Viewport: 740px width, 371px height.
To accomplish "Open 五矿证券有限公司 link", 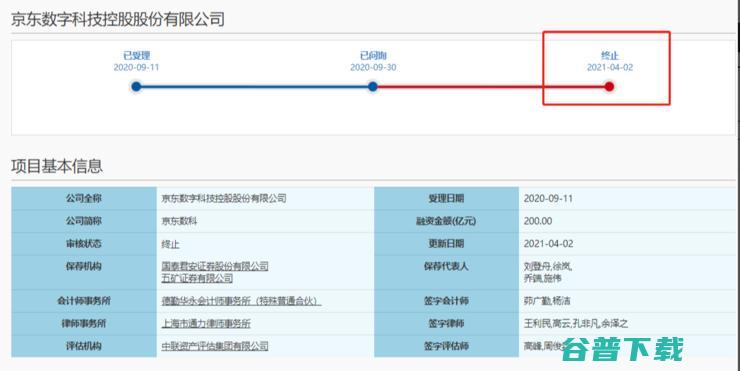I will (x=197, y=278).
